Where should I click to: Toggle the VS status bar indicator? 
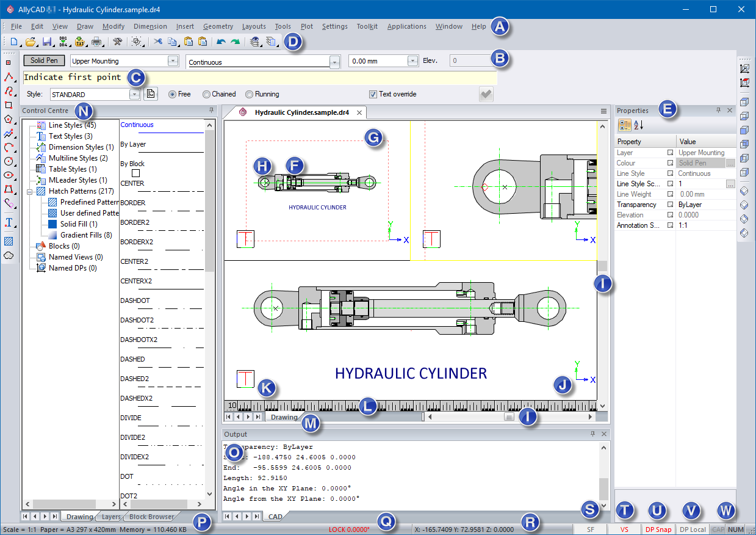pyautogui.click(x=624, y=530)
